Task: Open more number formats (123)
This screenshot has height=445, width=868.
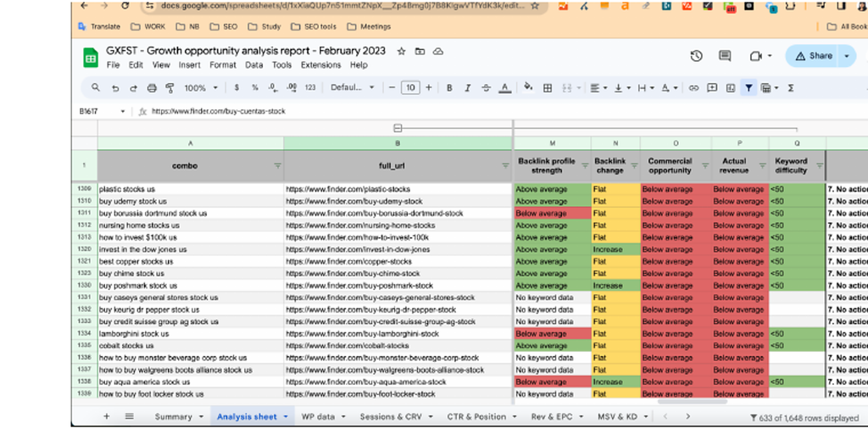Action: (310, 87)
